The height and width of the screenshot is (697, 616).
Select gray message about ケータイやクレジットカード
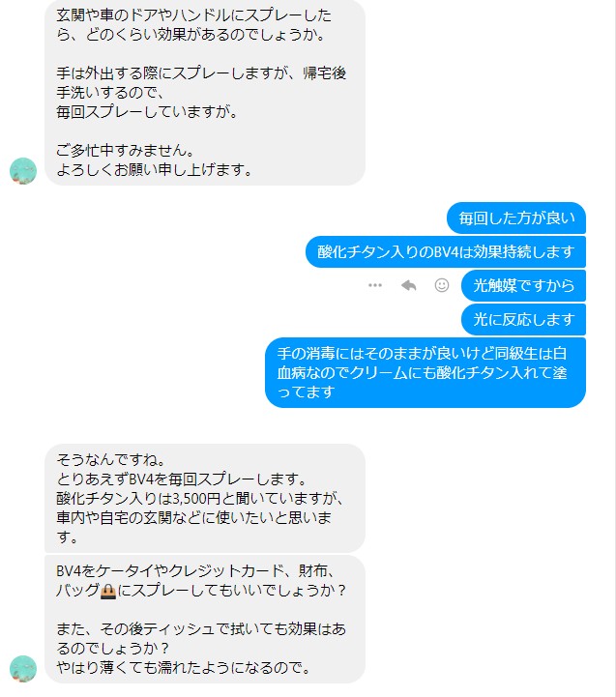tap(205, 620)
